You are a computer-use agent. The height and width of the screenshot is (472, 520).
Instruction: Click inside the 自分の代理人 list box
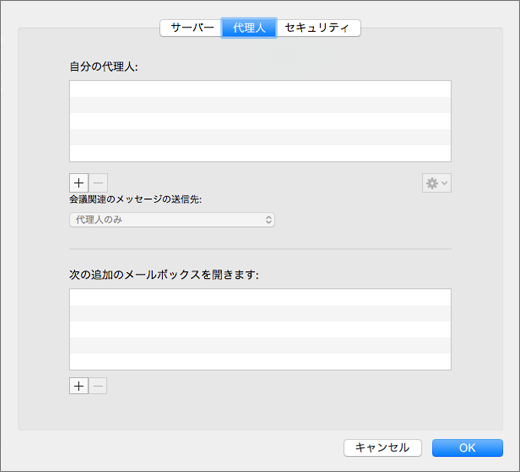click(x=260, y=121)
